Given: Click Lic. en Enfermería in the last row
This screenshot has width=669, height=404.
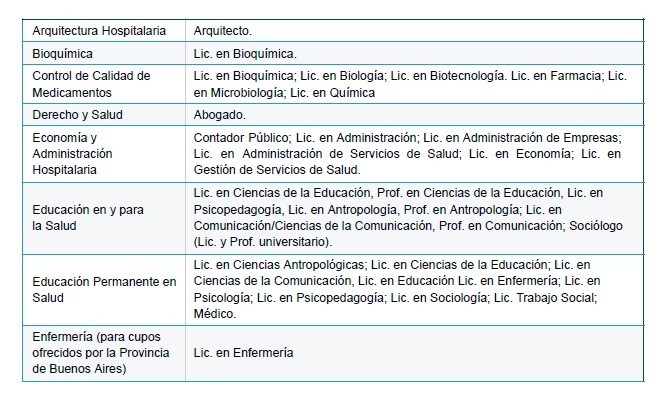Looking at the screenshot, I should 244,352.
